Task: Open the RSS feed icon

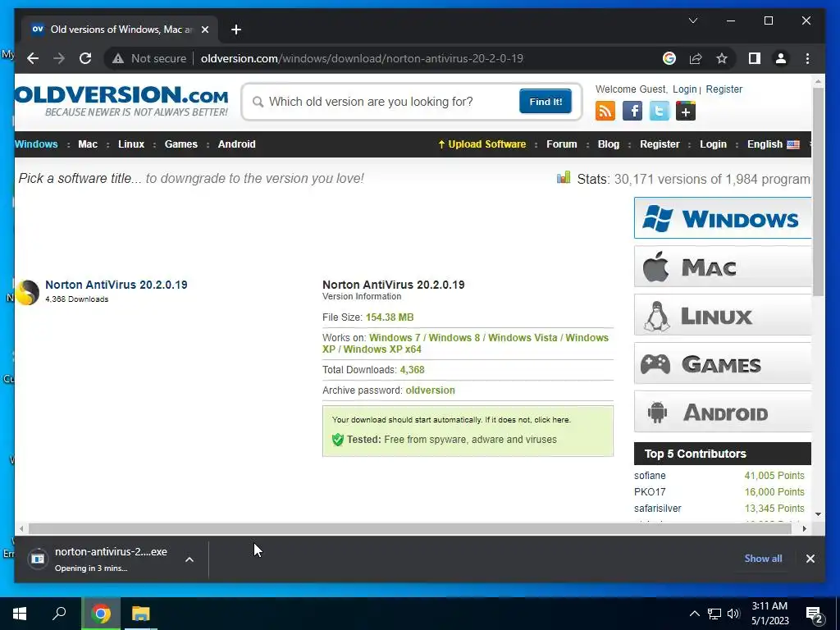Action: tap(605, 112)
